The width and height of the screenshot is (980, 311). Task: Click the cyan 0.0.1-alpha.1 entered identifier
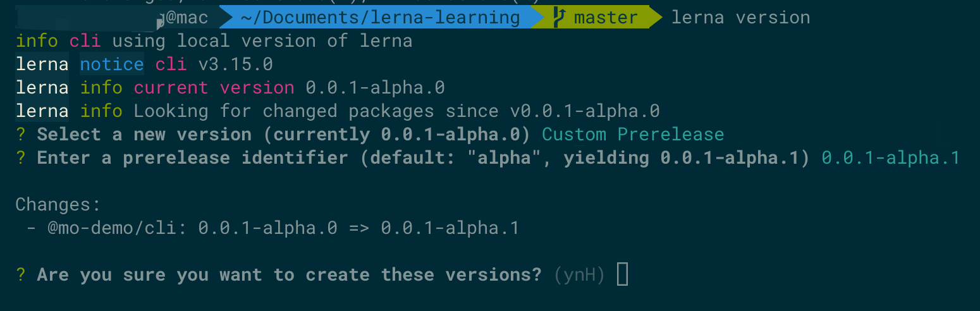890,158
